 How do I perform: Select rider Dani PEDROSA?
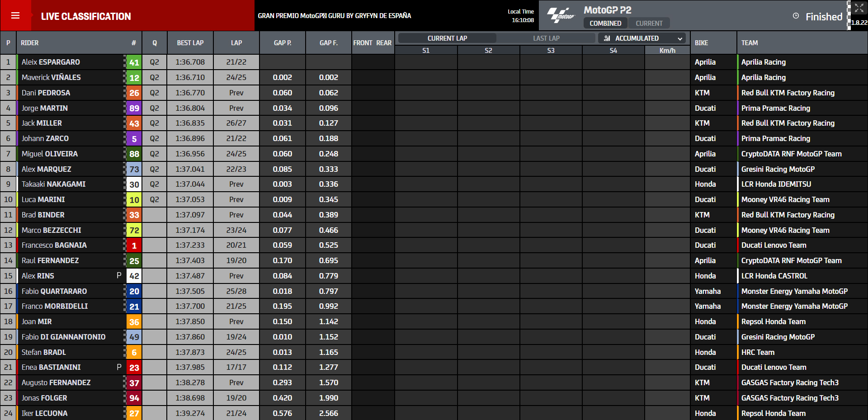click(46, 93)
